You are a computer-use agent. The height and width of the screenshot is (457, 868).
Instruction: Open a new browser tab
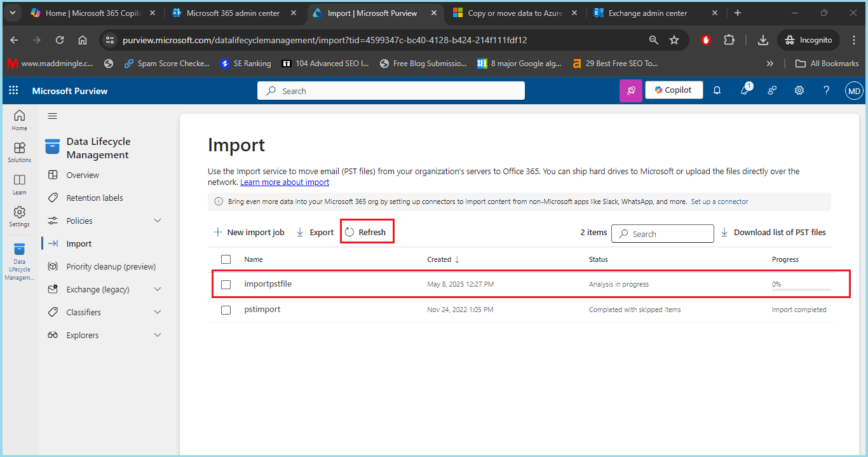738,13
